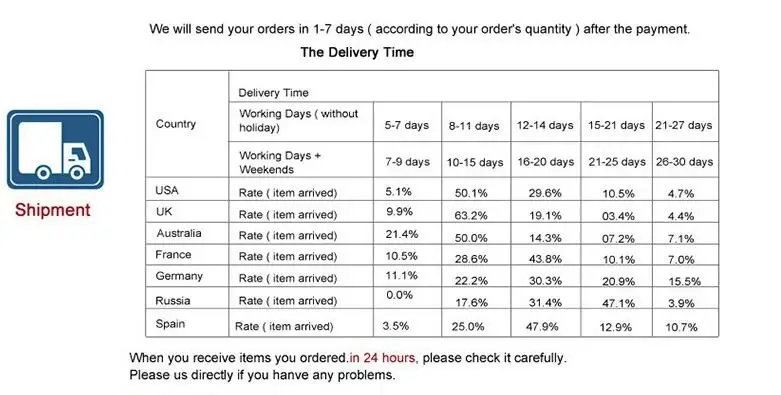
Task: Click the '10-15 days' weekends cell
Action: pyautogui.click(x=475, y=163)
